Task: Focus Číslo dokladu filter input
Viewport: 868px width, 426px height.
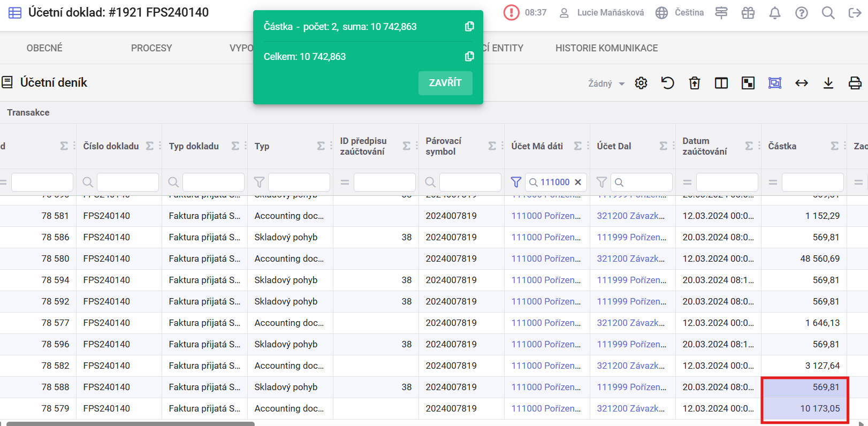Action: tap(127, 182)
